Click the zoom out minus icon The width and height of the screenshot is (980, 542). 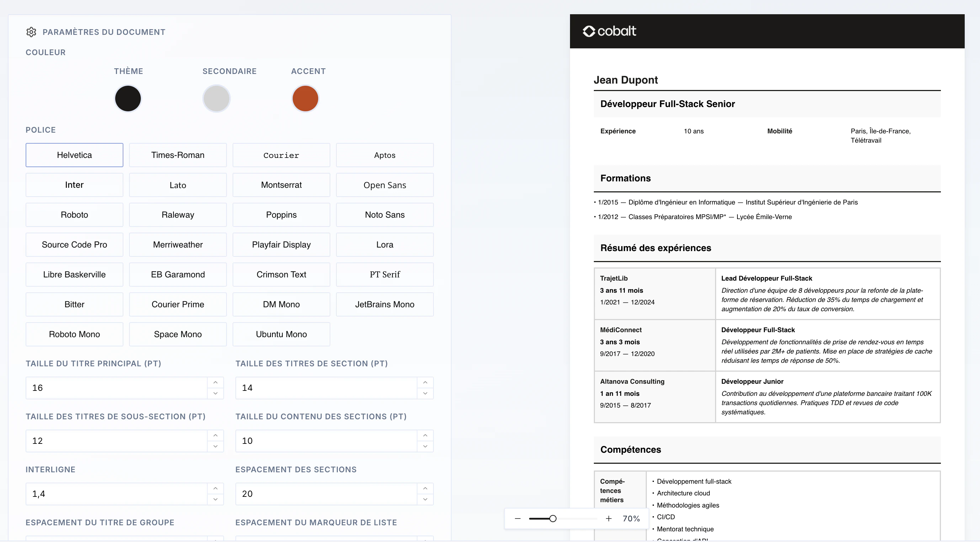518,519
